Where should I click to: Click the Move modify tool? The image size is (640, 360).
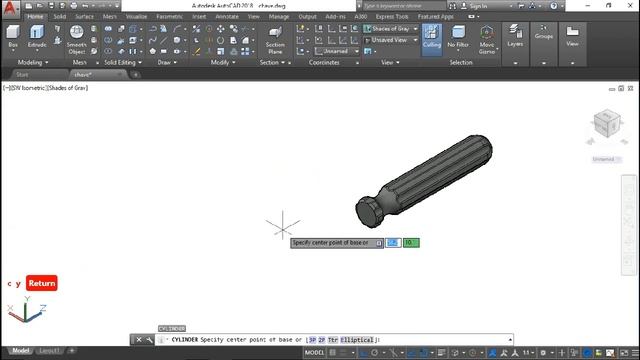click(220, 29)
